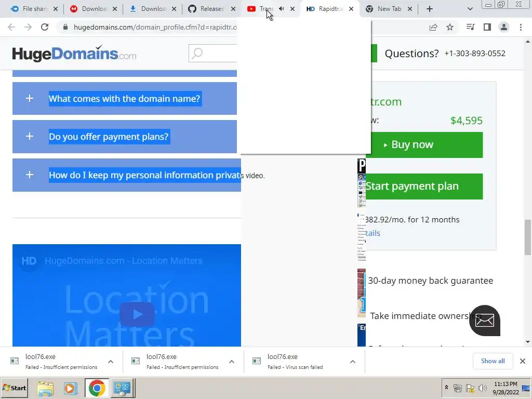
Task: Click Start payment plan button
Action: (x=424, y=187)
